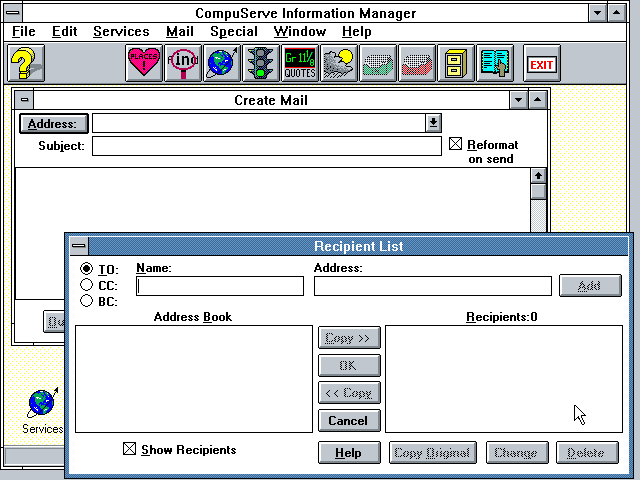The width and height of the screenshot is (640, 480).
Task: Open the Special menu
Action: 234,31
